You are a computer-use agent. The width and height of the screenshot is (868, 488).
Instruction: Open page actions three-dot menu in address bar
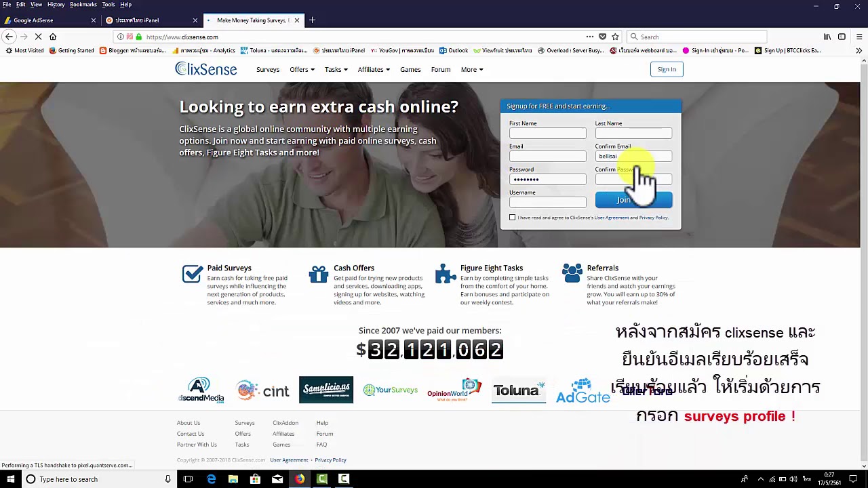[x=589, y=37]
